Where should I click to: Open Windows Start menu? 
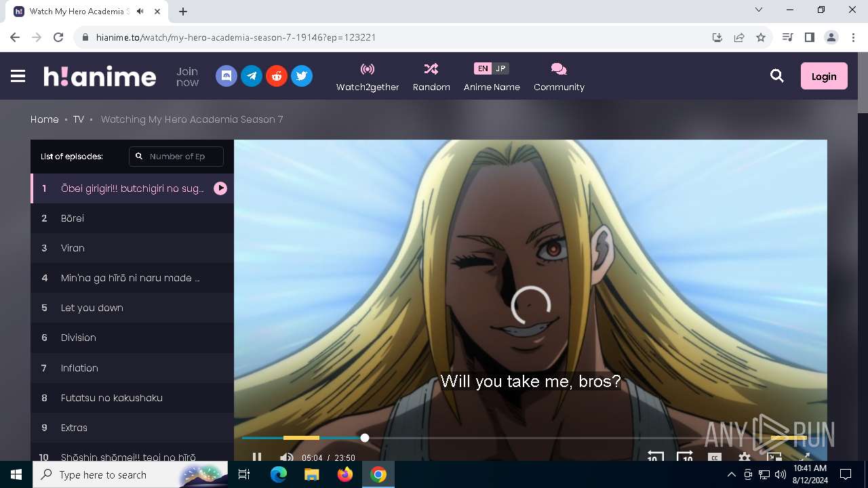click(x=16, y=474)
